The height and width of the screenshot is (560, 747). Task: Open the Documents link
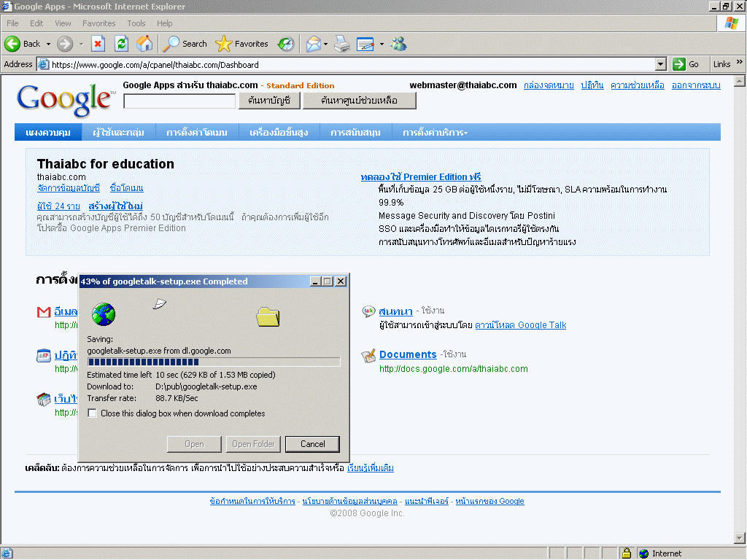pyautogui.click(x=408, y=354)
